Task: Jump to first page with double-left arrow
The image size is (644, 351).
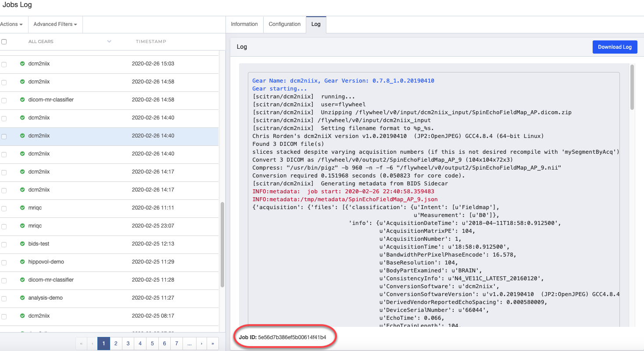Action: (x=81, y=344)
